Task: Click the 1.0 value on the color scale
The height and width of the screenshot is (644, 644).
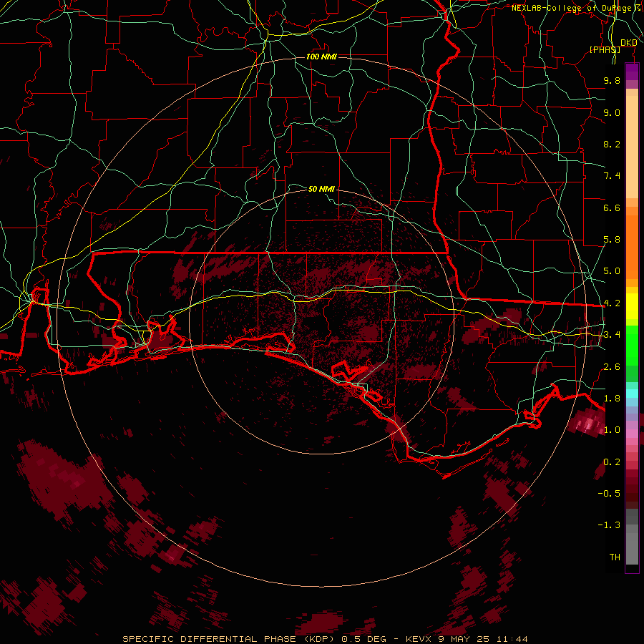Action: click(612, 430)
